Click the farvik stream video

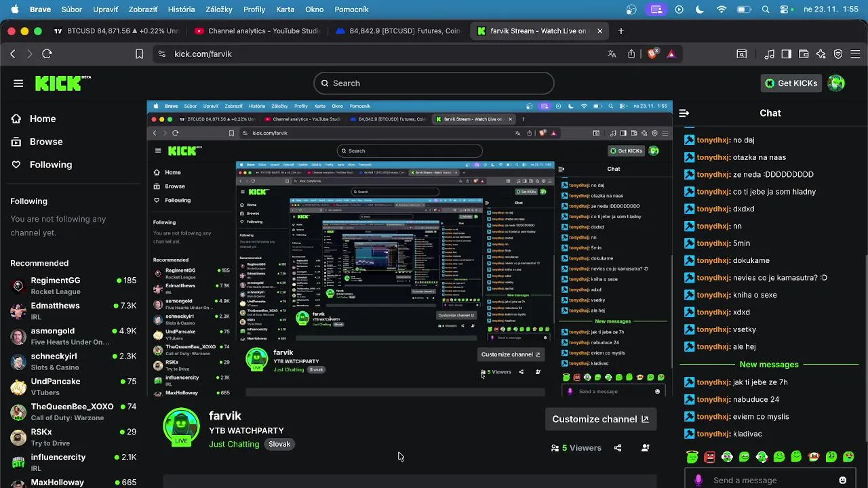click(410, 249)
